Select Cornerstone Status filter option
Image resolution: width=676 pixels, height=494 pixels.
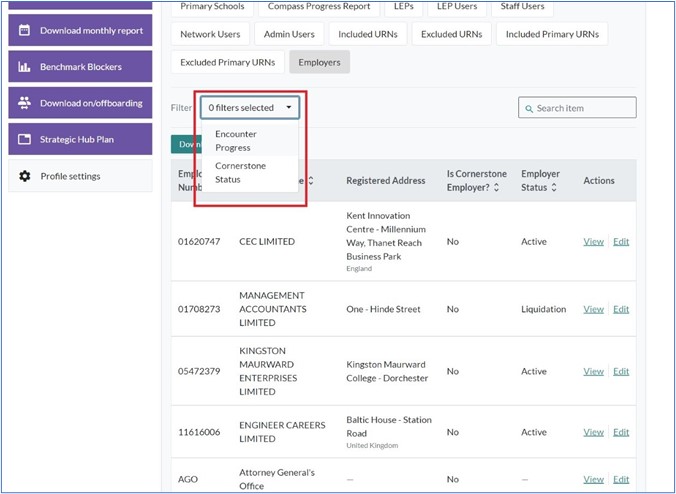click(x=240, y=172)
